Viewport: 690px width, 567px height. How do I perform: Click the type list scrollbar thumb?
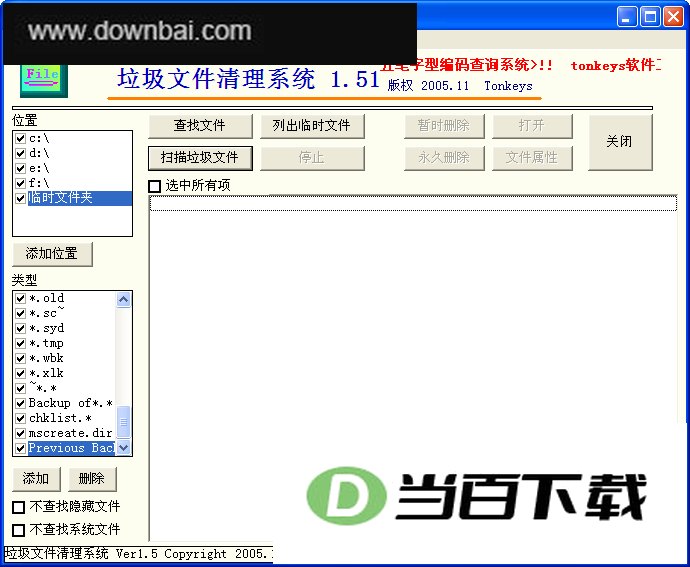click(124, 421)
